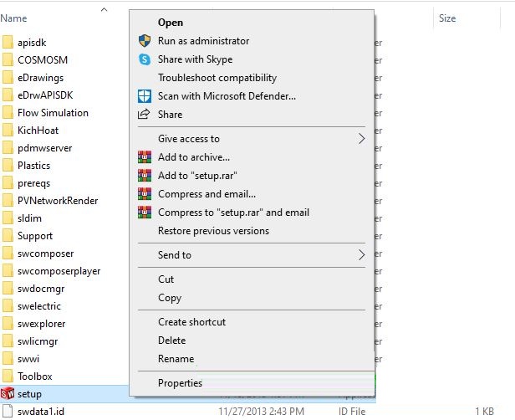This screenshot has width=515, height=420.
Task: Select the swdocmgr folder name
Action: pyautogui.click(x=41, y=289)
